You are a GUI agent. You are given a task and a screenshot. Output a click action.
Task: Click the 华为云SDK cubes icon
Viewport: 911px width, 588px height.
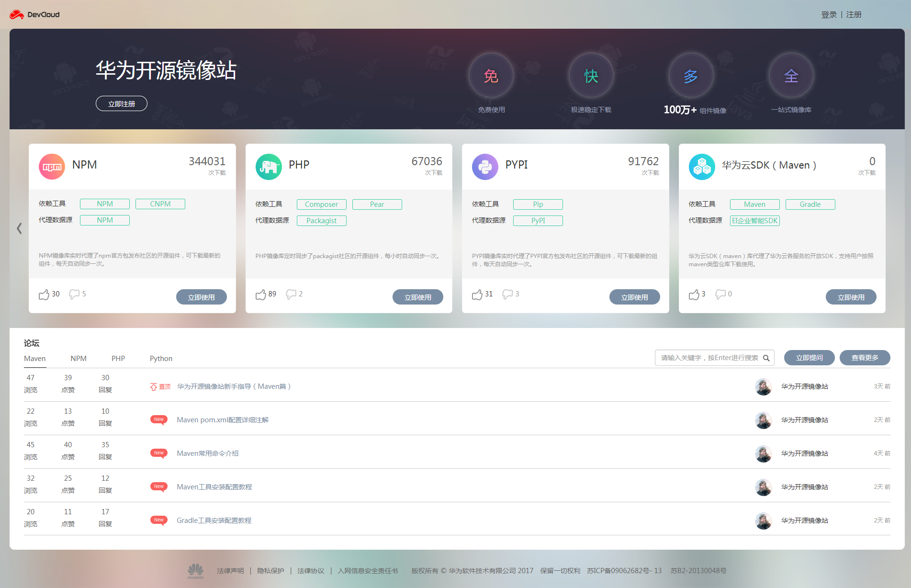coord(701,166)
